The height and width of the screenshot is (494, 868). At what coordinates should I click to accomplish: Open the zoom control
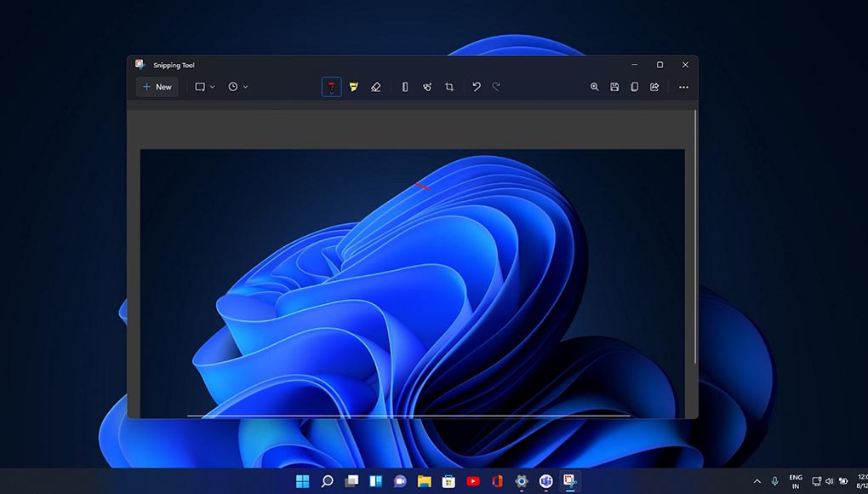[x=595, y=87]
